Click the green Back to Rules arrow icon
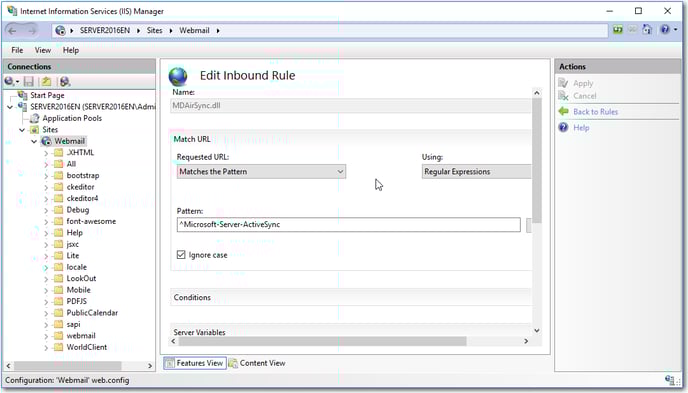Screen dimensions: 688x393 click(563, 111)
